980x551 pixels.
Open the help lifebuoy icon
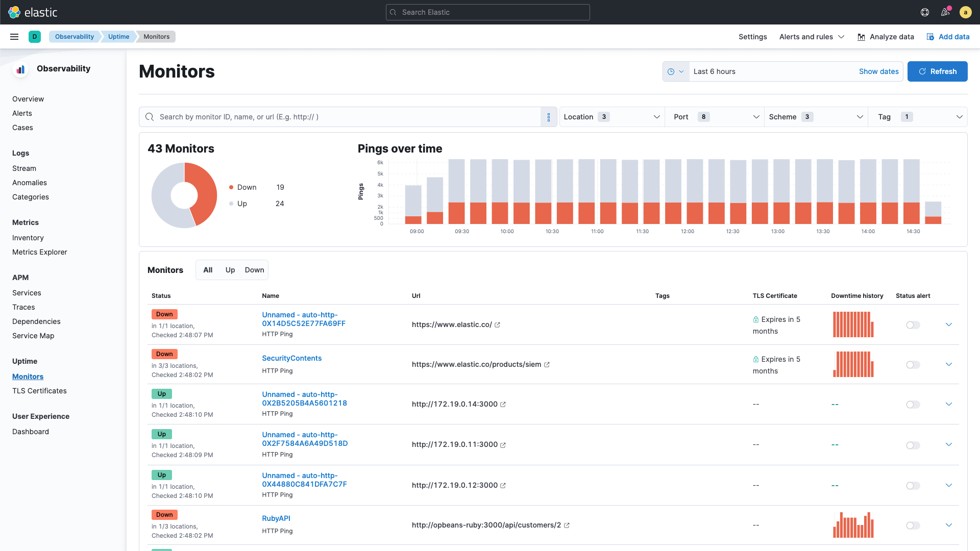pos(925,12)
